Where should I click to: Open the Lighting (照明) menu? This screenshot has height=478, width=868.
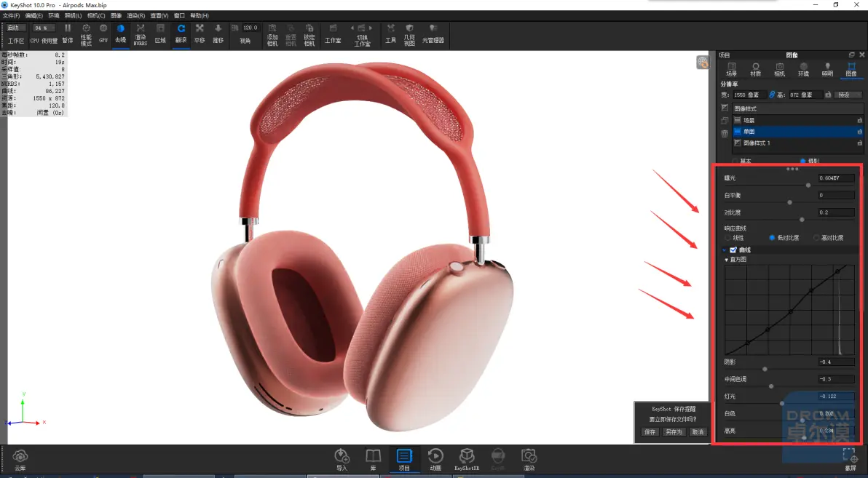(73, 15)
